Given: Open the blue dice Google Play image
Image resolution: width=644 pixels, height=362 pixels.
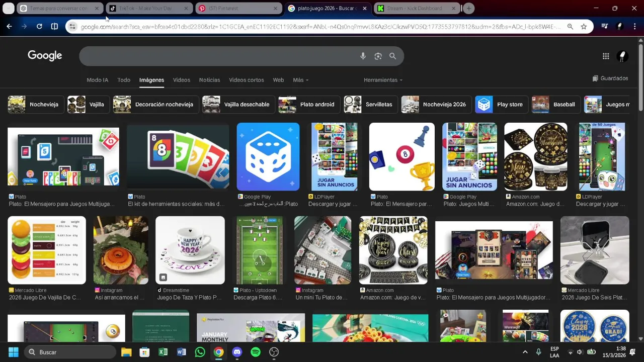Looking at the screenshot, I should 268,156.
